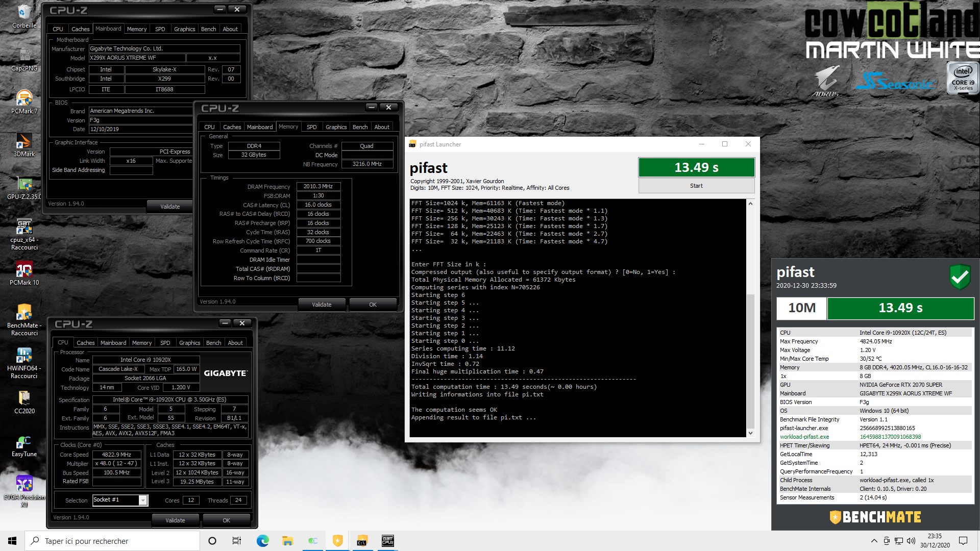Click the Max Frequency 4824.05 MHz value

click(875, 341)
